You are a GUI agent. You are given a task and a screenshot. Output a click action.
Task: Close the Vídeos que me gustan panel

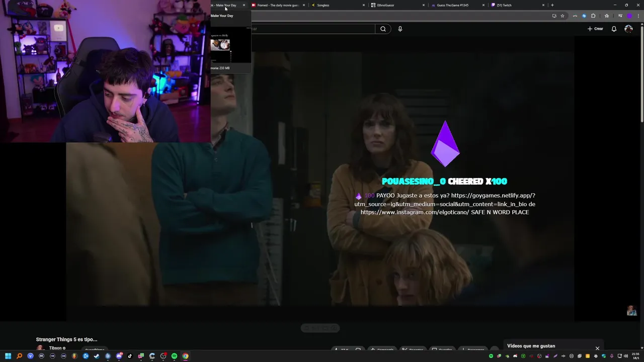597,348
